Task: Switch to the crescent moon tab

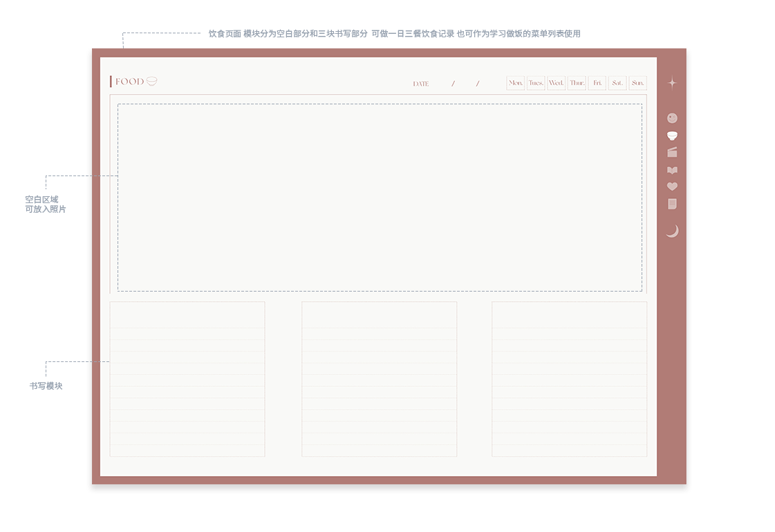Action: (672, 231)
